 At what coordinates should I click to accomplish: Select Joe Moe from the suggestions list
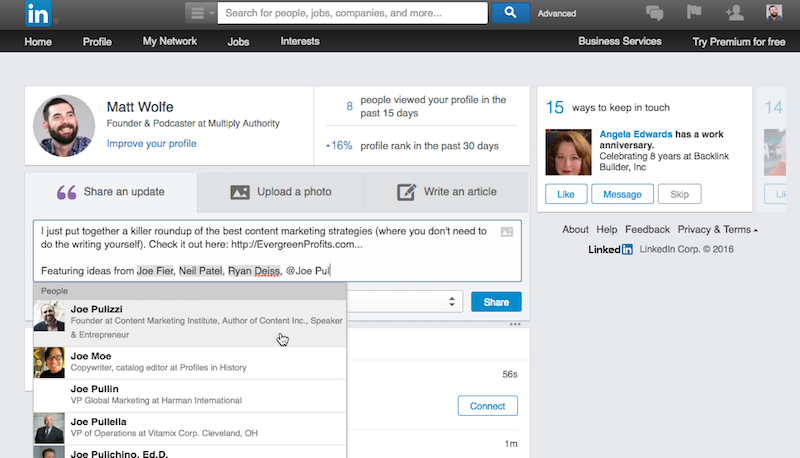point(190,363)
